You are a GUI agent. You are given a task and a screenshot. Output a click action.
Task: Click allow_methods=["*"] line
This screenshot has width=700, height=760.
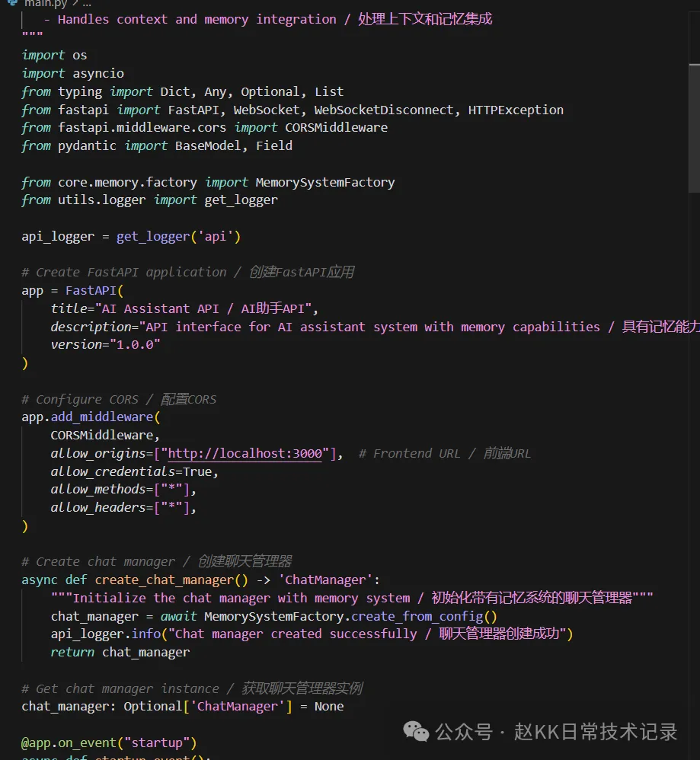[x=123, y=490]
